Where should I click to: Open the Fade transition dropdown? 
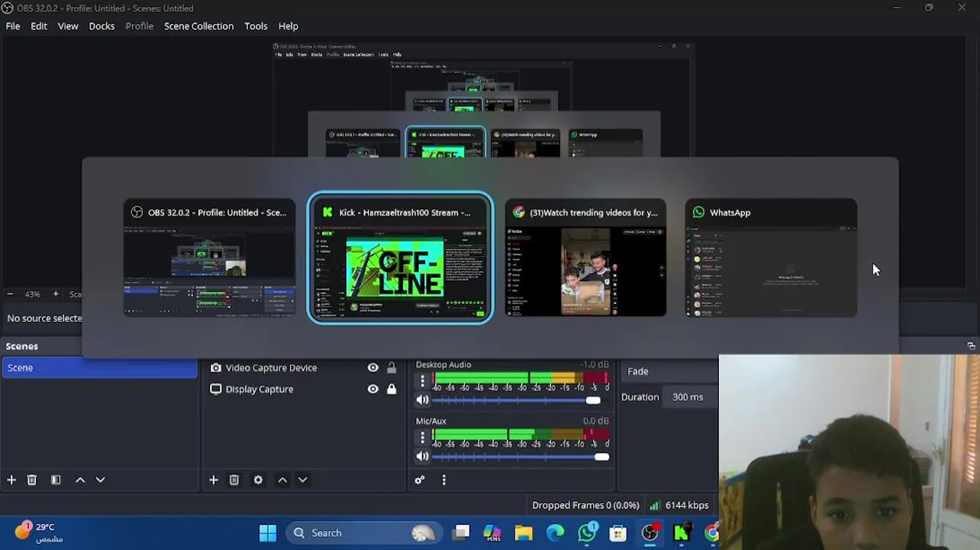tap(669, 371)
